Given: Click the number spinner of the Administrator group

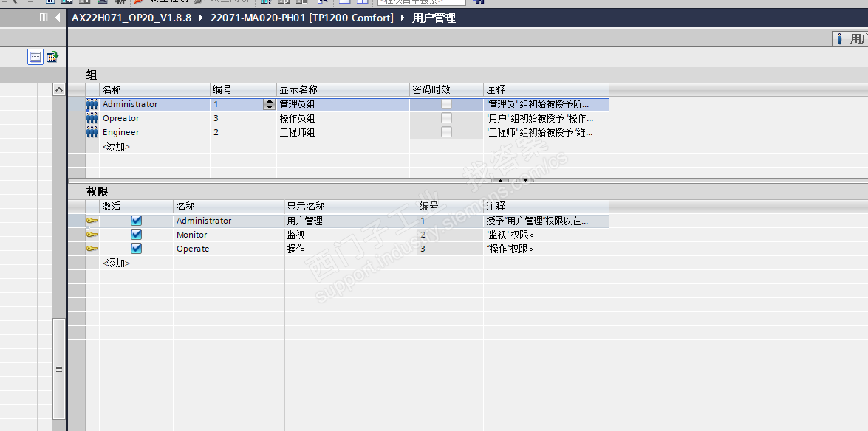Looking at the screenshot, I should point(269,104).
